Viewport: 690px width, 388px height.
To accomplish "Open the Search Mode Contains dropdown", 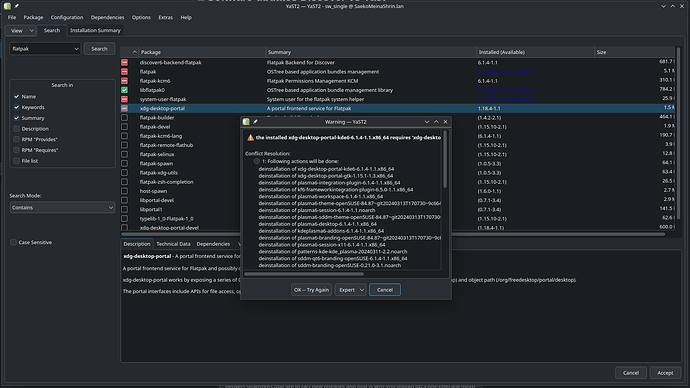I will tap(62, 208).
